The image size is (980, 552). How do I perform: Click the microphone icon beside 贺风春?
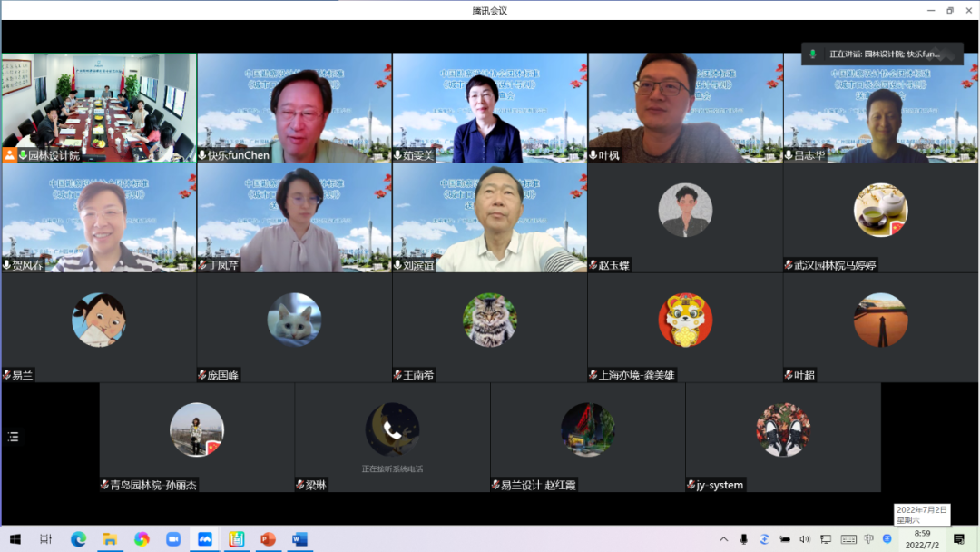pos(7,265)
